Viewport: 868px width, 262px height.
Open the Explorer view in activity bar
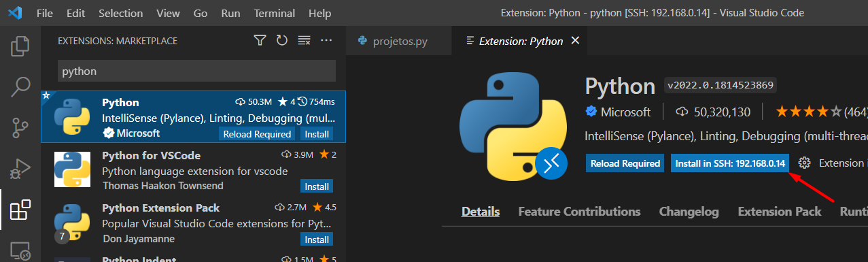click(x=20, y=46)
